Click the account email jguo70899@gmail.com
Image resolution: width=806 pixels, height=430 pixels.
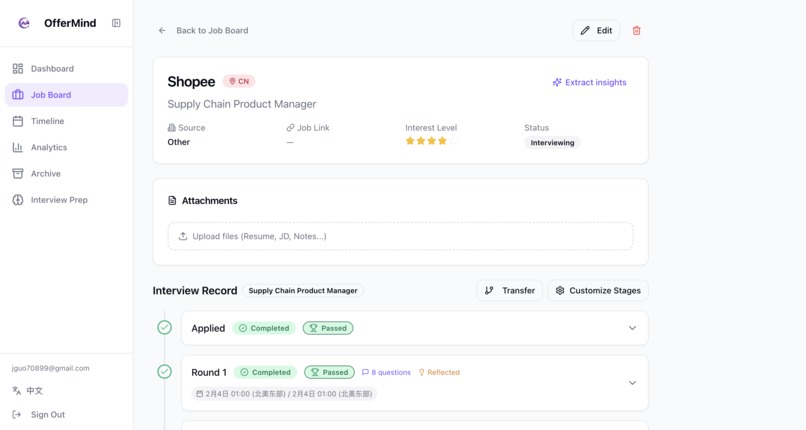click(50, 368)
